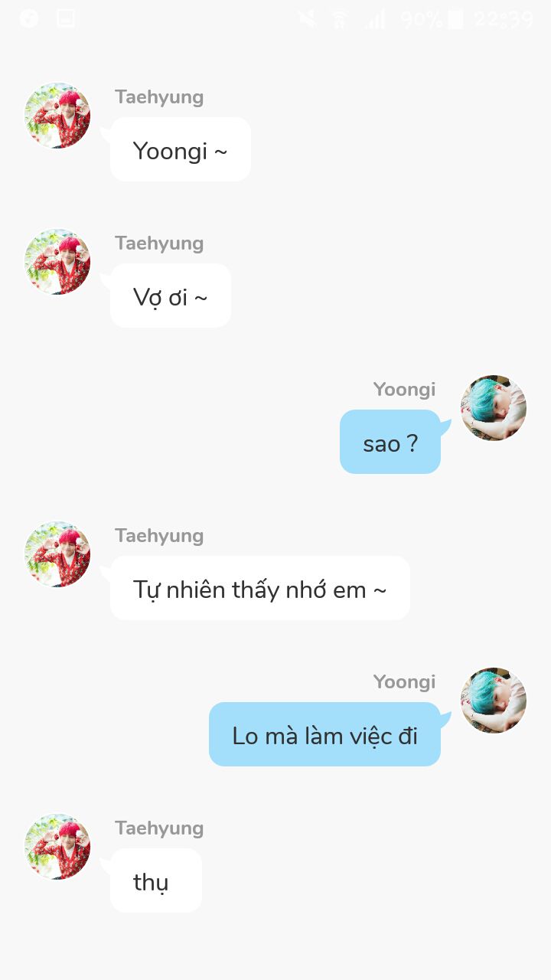Tap the image notification icon in status bar
The width and height of the screenshot is (551, 980).
[x=66, y=18]
